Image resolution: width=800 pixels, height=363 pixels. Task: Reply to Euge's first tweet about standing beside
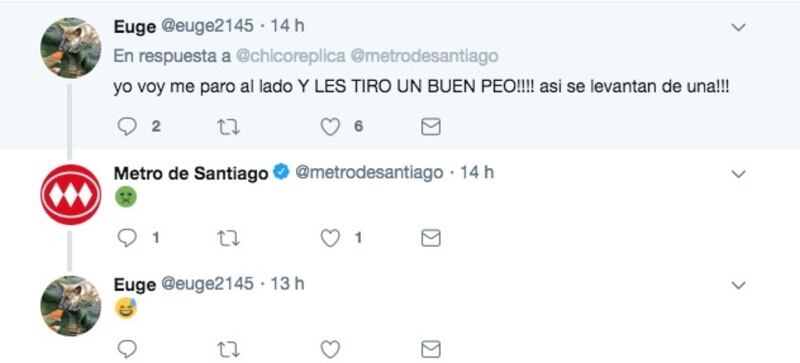[x=127, y=127]
